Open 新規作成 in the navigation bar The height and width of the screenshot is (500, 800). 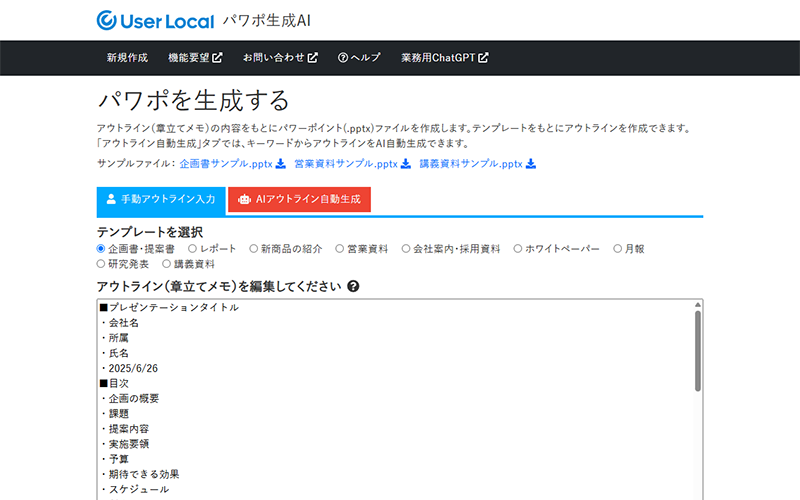pos(127,58)
